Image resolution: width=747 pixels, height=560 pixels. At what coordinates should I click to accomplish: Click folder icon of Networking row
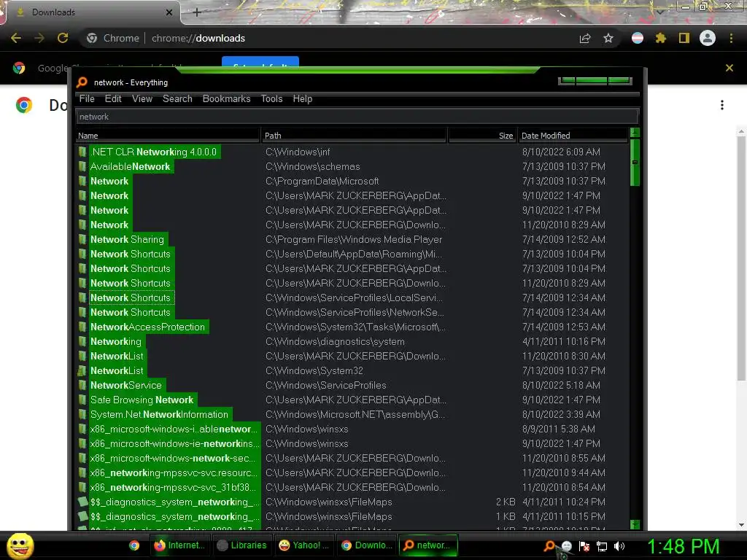[x=82, y=341]
